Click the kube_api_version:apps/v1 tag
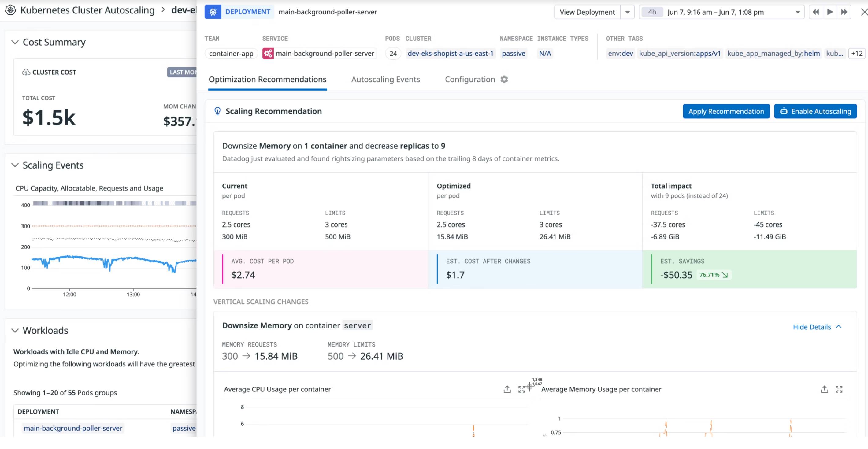868x449 pixels. point(680,53)
